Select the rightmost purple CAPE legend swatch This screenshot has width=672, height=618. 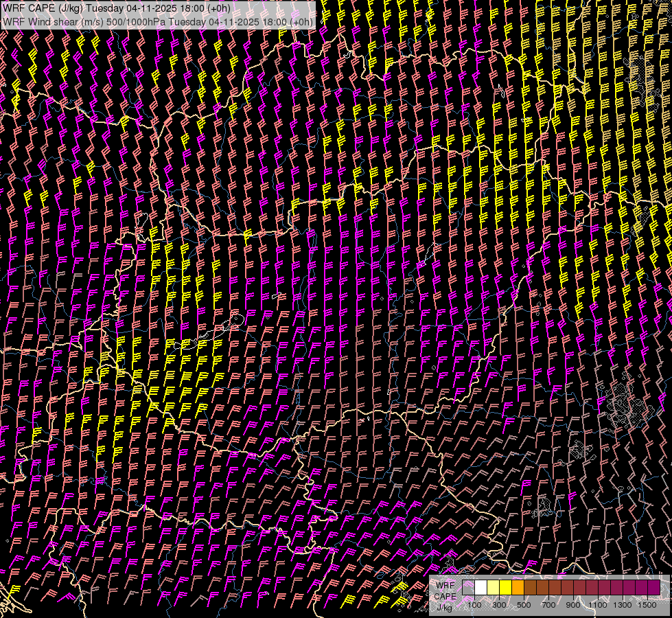(653, 588)
